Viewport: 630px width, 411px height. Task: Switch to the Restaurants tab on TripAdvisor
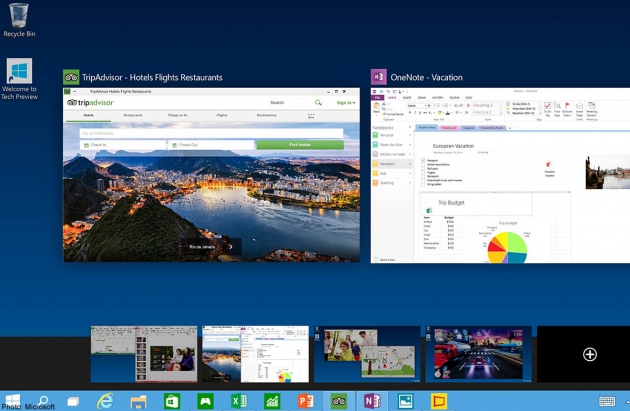coord(133,115)
